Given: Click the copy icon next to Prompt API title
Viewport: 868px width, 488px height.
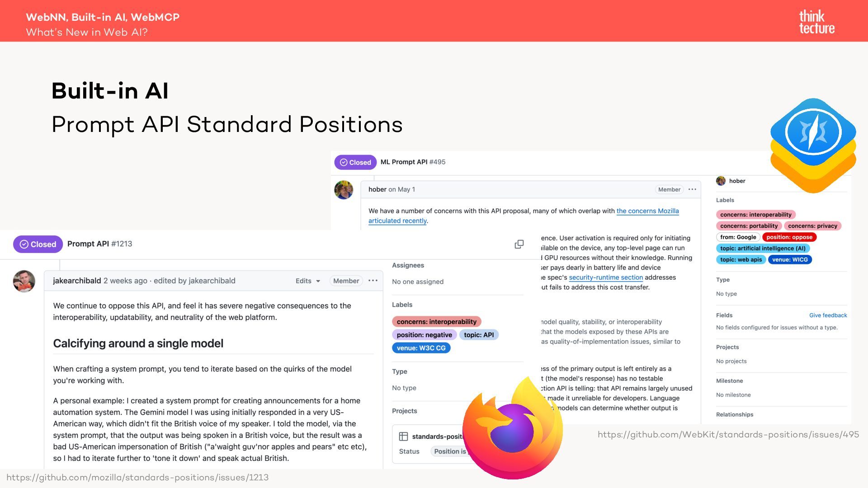Looking at the screenshot, I should pyautogui.click(x=519, y=244).
